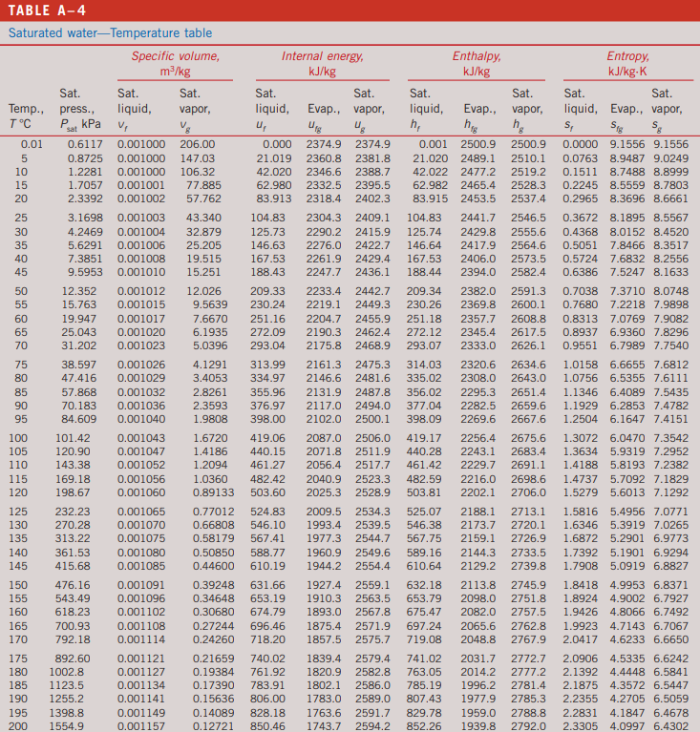The height and width of the screenshot is (732, 700).
Task: Click the pressure value 2.3392
Action: (x=85, y=199)
